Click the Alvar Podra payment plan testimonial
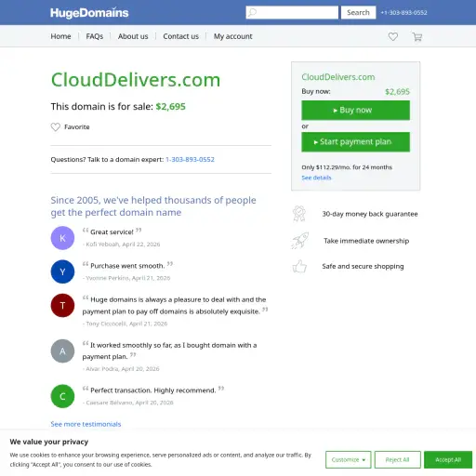This screenshot has width=476, height=476. coord(169,350)
